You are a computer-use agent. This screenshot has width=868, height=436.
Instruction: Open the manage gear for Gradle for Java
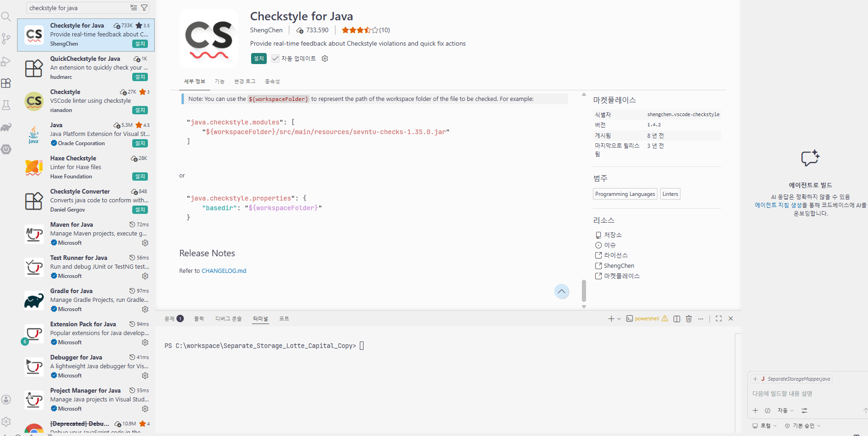[145, 309]
